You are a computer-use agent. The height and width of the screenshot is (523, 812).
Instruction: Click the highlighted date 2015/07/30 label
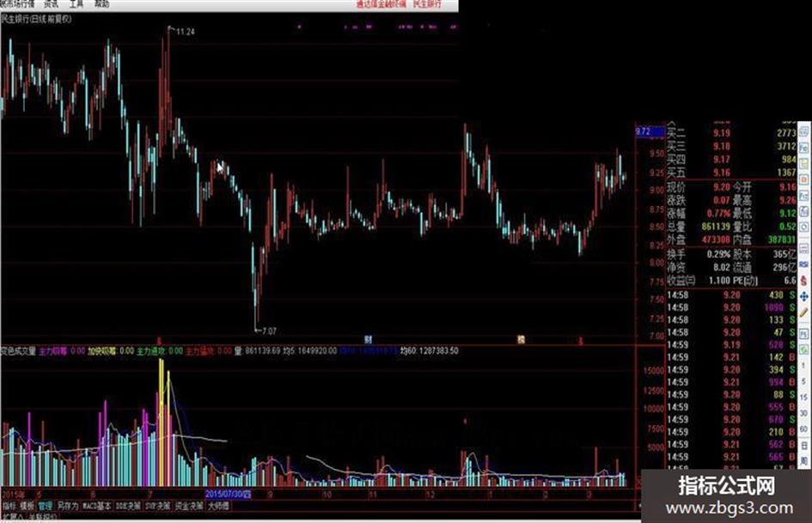(229, 494)
